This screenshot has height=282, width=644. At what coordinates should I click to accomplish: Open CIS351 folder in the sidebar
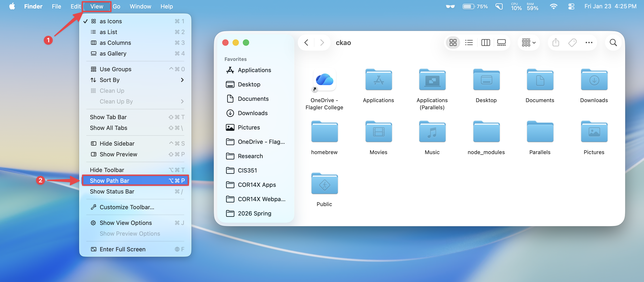click(256, 170)
